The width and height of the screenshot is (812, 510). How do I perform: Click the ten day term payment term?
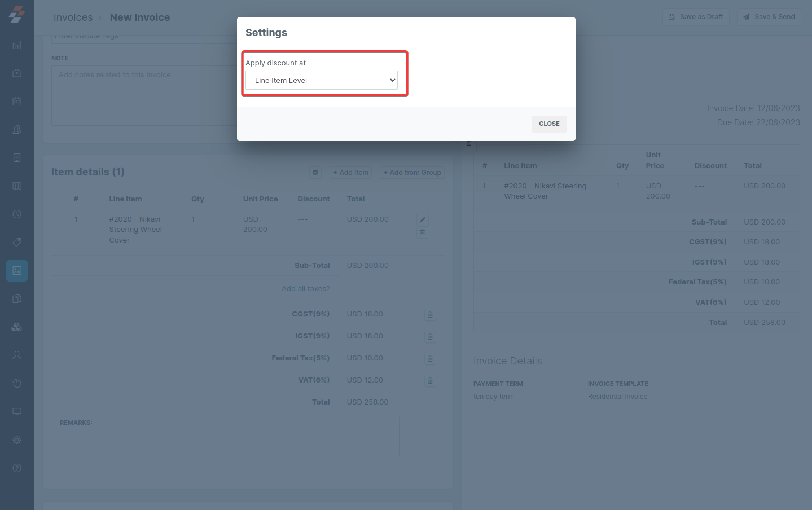[x=494, y=397]
